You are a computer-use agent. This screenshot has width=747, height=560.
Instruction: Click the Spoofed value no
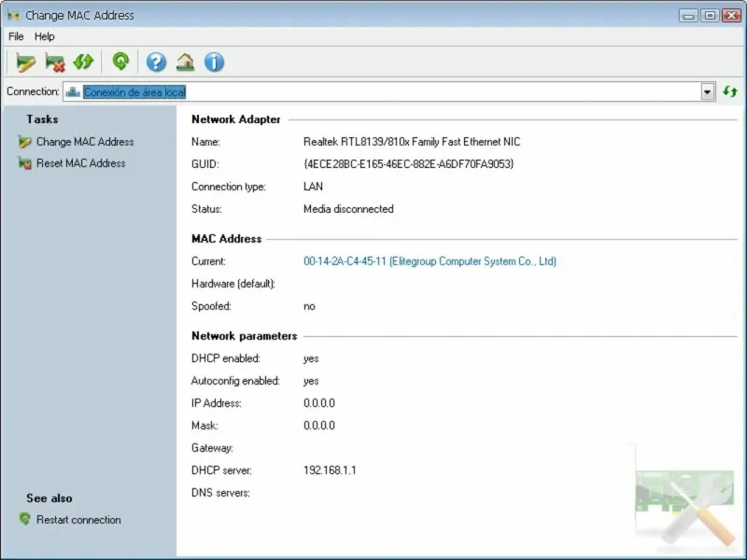[x=309, y=307]
